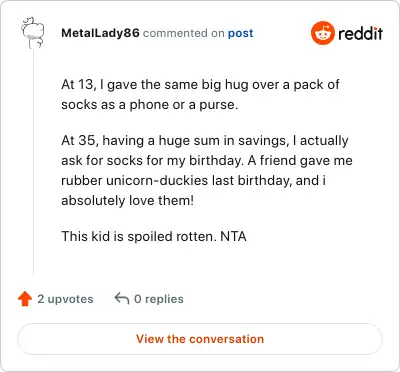Viewport: 400px width, 372px height.
Task: Click the "NTA" verdict text
Action: [233, 236]
